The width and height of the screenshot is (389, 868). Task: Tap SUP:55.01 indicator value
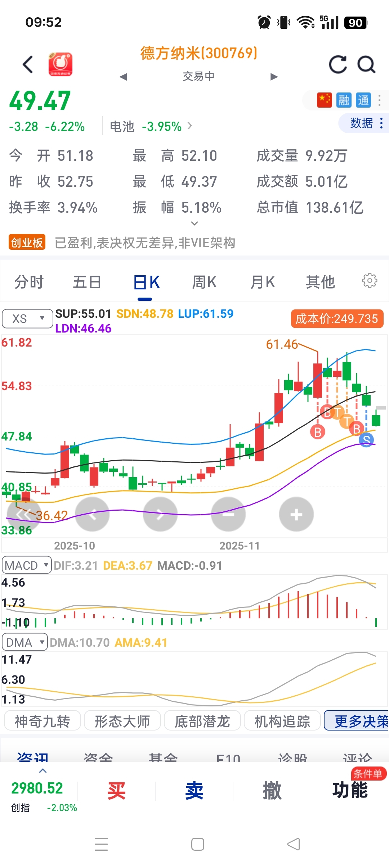pyautogui.click(x=83, y=314)
